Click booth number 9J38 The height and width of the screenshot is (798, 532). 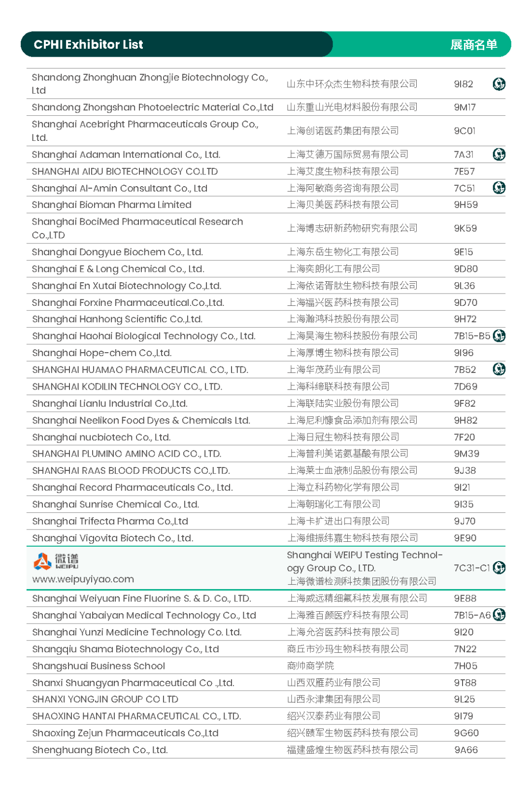(x=465, y=470)
